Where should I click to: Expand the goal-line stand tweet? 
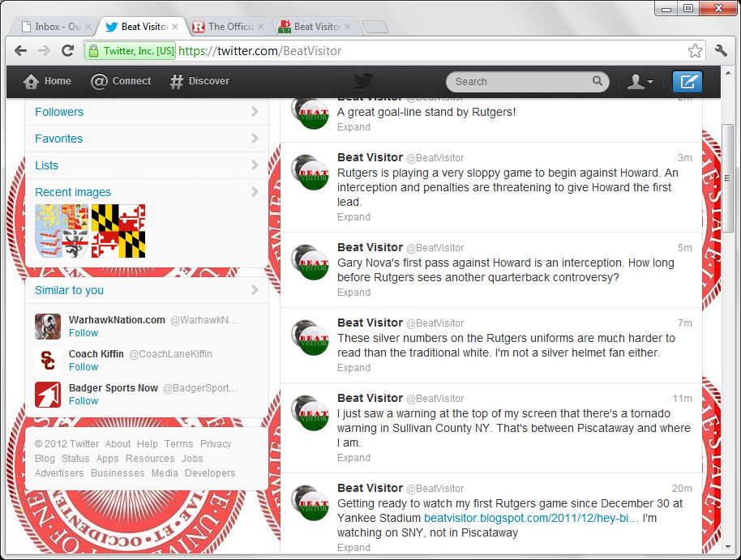point(353,127)
